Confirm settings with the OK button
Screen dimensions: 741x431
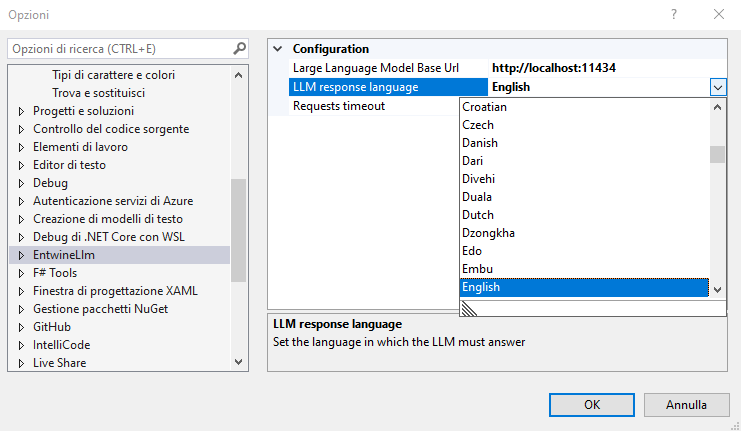[x=592, y=405]
